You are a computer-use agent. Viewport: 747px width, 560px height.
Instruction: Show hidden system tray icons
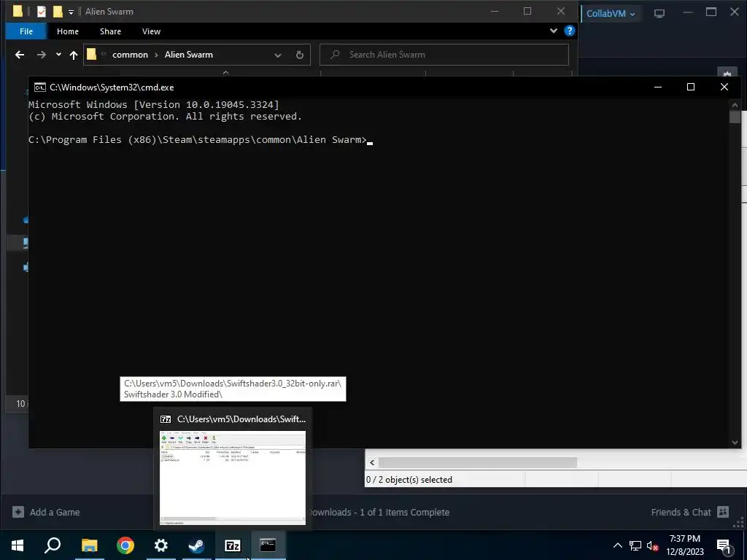coord(617,545)
